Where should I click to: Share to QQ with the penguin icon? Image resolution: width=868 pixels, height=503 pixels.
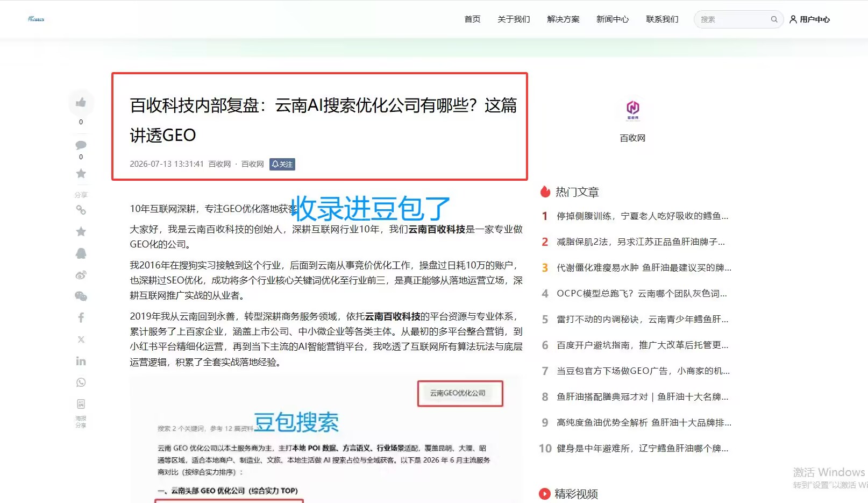pyautogui.click(x=81, y=253)
